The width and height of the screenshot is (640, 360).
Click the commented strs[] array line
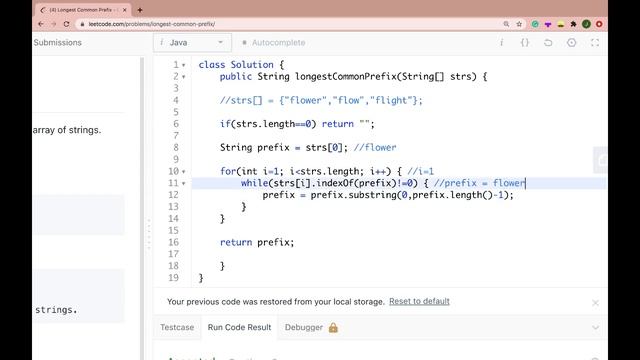(321, 100)
